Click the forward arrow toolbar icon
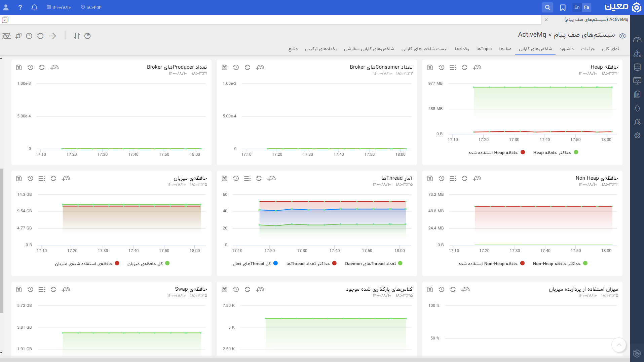644x362 pixels. tap(52, 36)
